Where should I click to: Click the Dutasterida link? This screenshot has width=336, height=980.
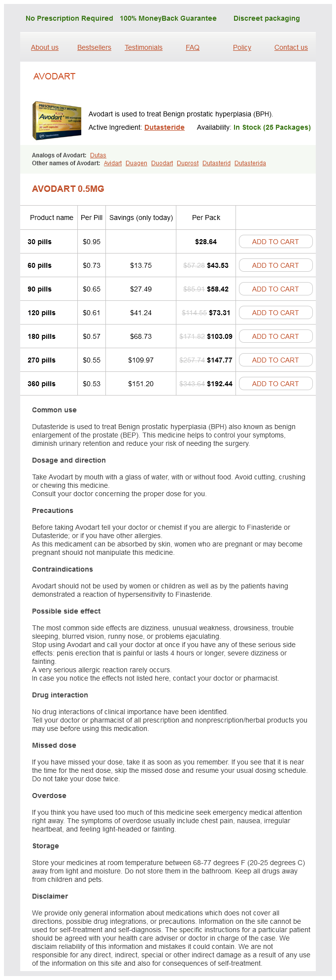250,163
